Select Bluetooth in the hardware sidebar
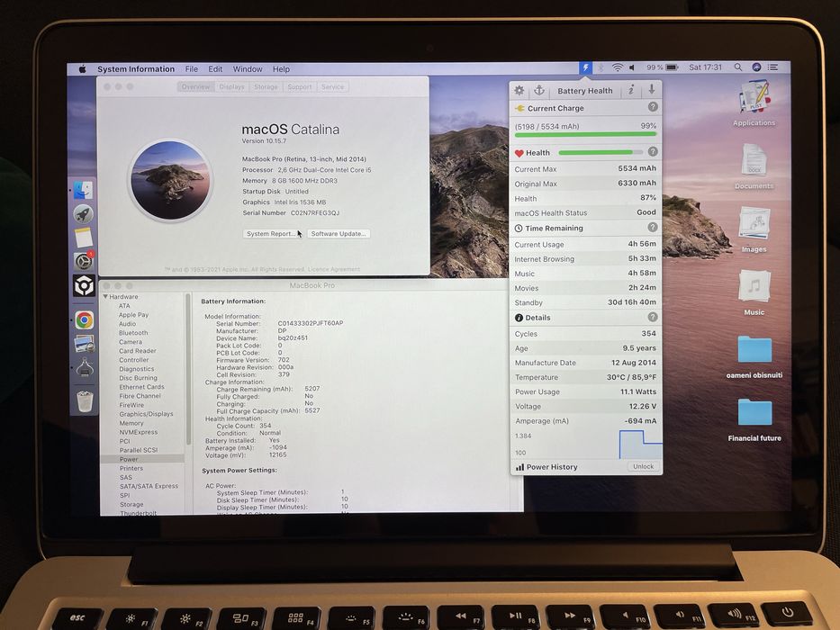 (x=133, y=333)
